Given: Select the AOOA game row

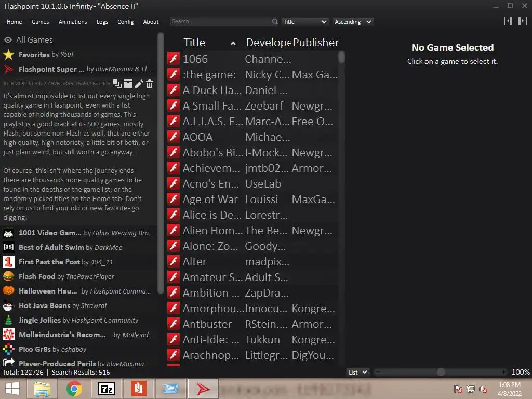Looking at the screenshot, I should click(252, 137).
